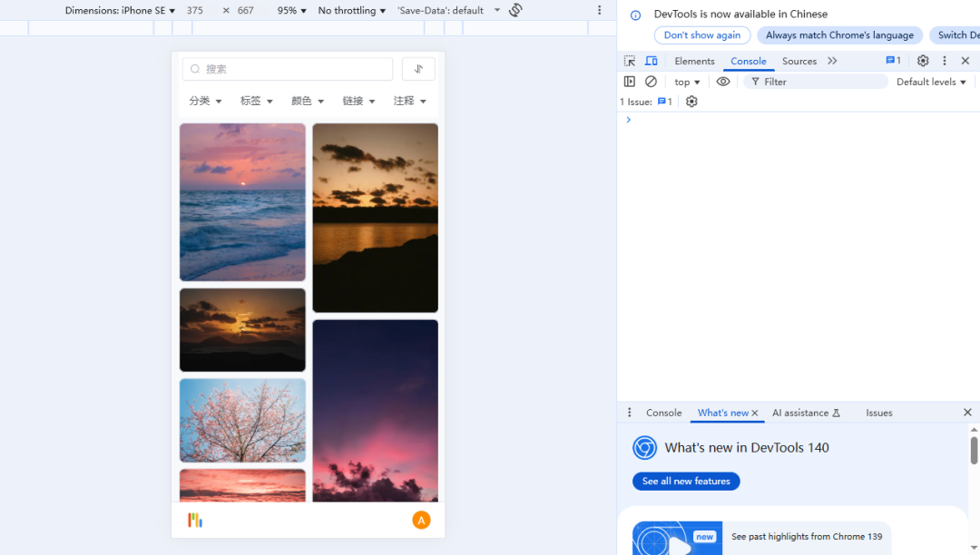Open the orange A avatar
The height and width of the screenshot is (555, 980).
421,520
